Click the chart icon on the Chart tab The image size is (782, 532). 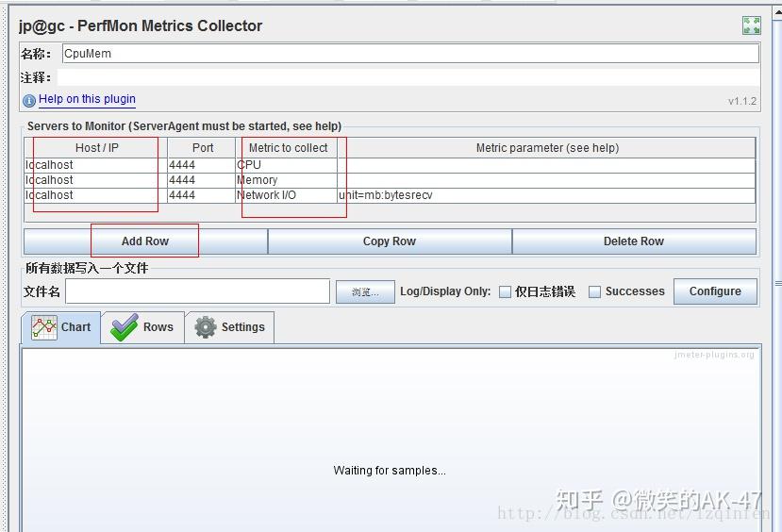44,327
